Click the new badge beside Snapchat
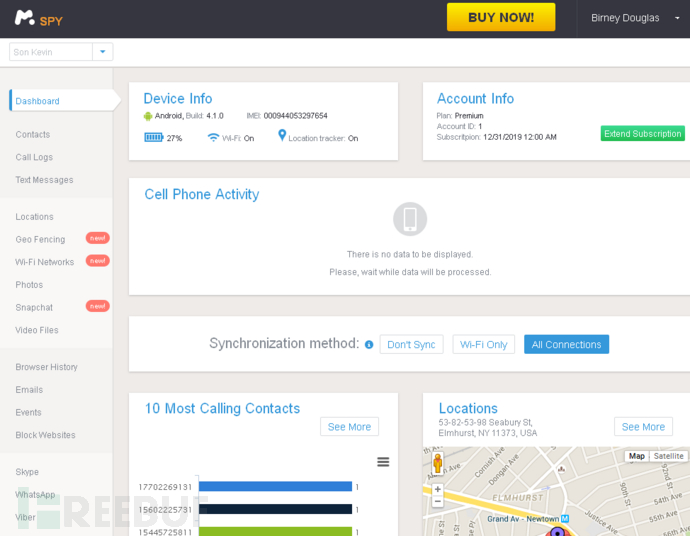Viewport: 690px width, 536px height. 97,306
